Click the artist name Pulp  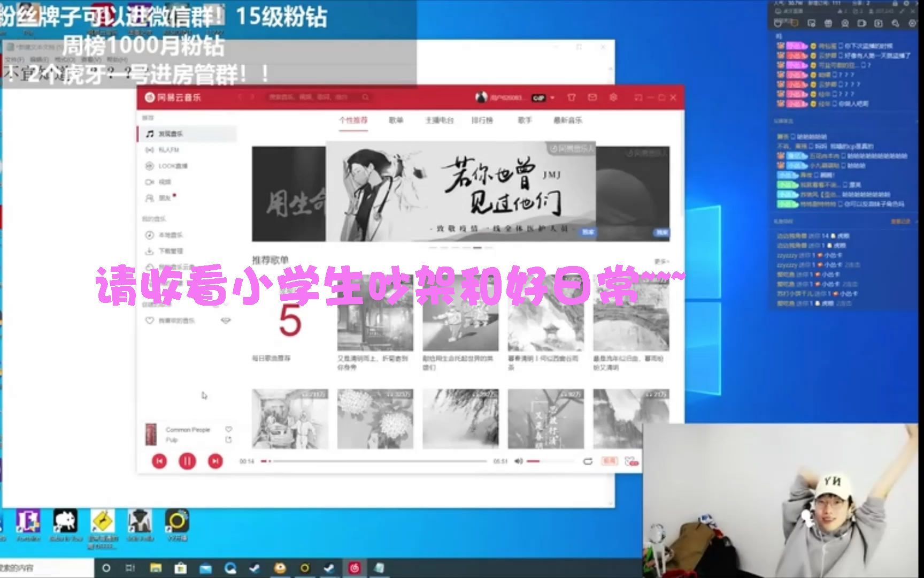171,440
